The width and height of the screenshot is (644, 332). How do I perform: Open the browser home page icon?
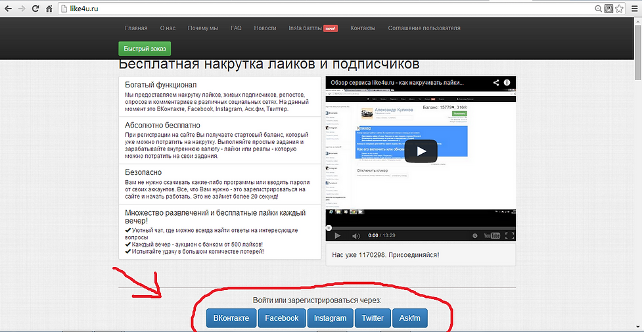tap(49, 8)
